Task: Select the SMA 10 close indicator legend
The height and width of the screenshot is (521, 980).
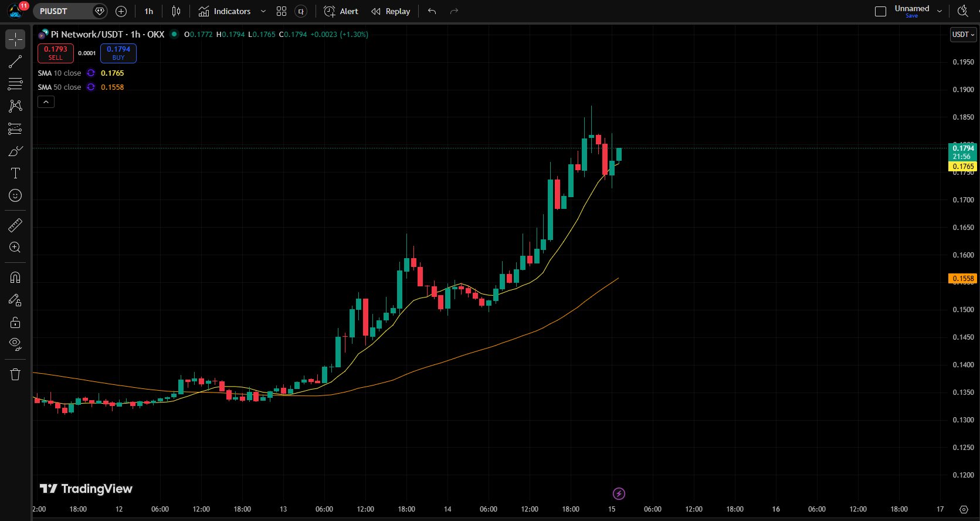Action: [x=60, y=73]
